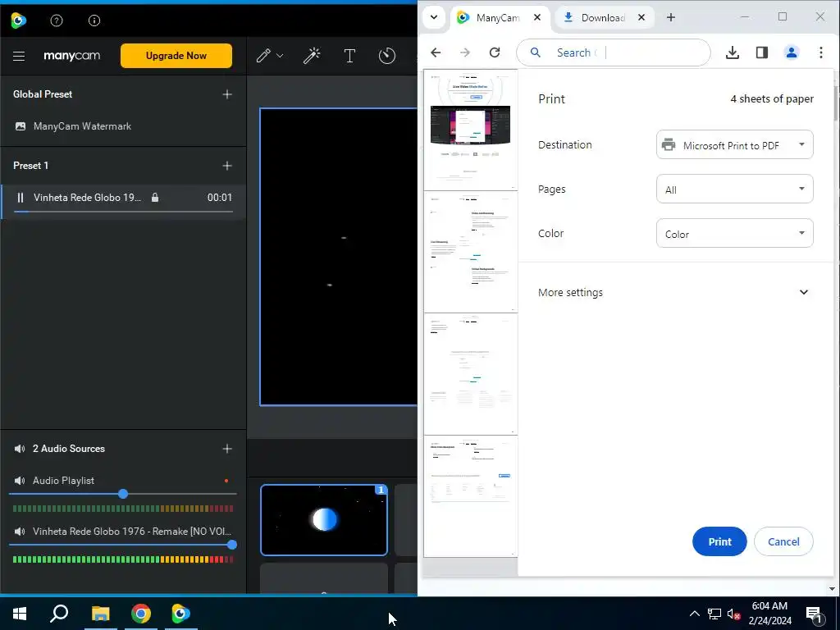
Task: Open Chrome downloads icon
Action: tap(733, 52)
